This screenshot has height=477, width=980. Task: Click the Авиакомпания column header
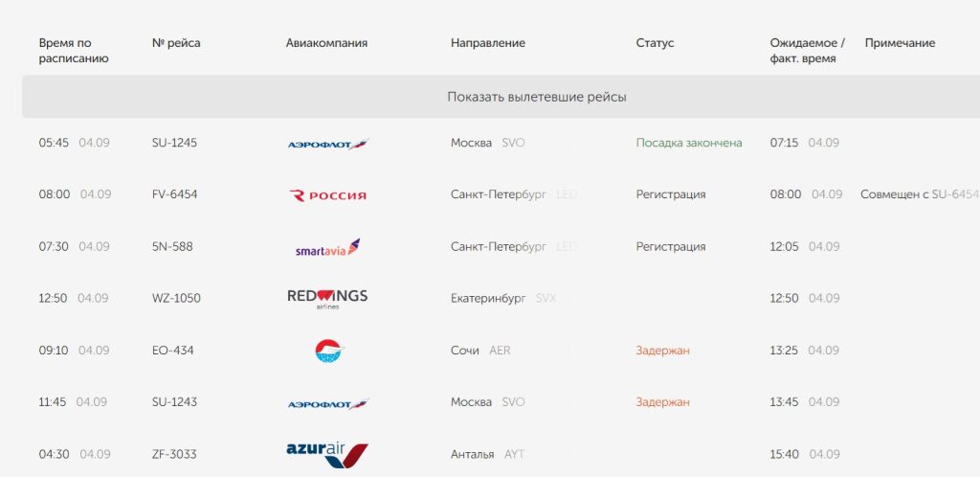click(327, 43)
